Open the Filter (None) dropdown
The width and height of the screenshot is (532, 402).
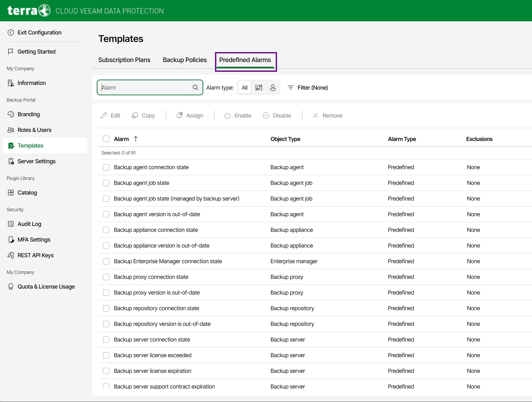click(x=308, y=88)
